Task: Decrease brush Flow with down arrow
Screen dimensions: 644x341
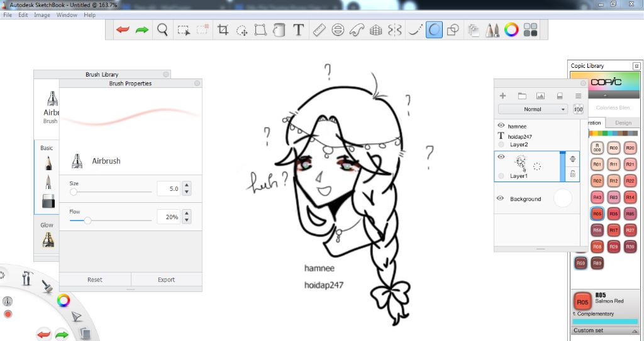Action: pyautogui.click(x=187, y=220)
